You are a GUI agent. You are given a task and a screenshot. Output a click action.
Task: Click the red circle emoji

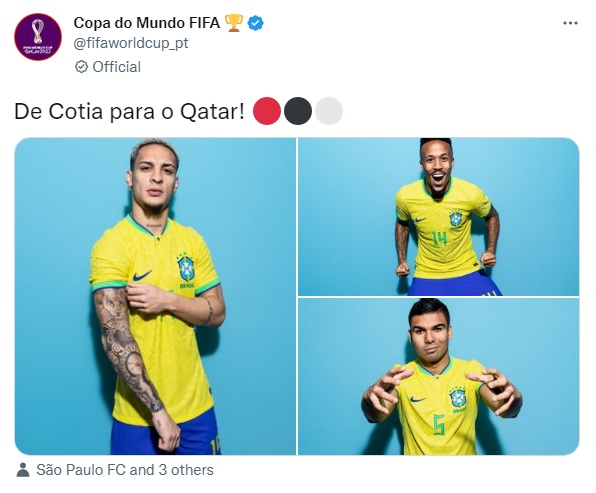pos(267,111)
